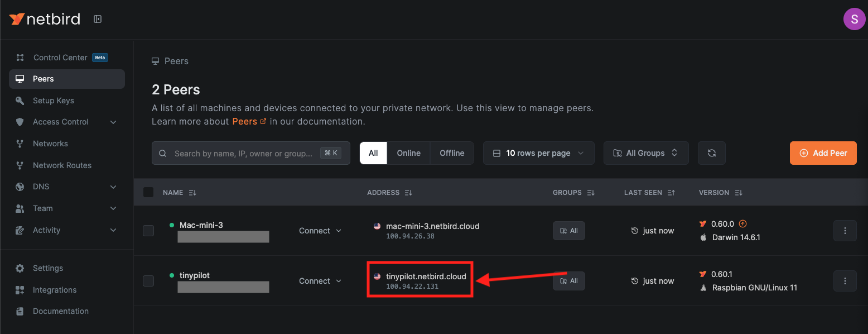Image resolution: width=868 pixels, height=334 pixels.
Task: Click the orange Add Peer button
Action: [823, 152]
